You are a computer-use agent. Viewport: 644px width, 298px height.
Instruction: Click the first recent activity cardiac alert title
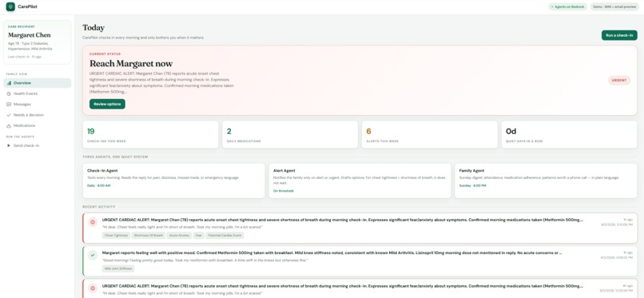[342, 220]
